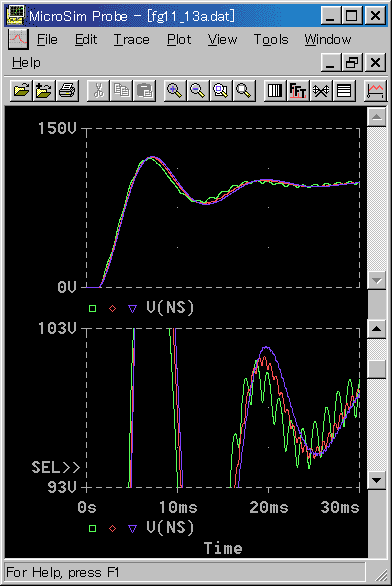
Task: Click the SEL>> plot selection marker
Action: (56, 468)
